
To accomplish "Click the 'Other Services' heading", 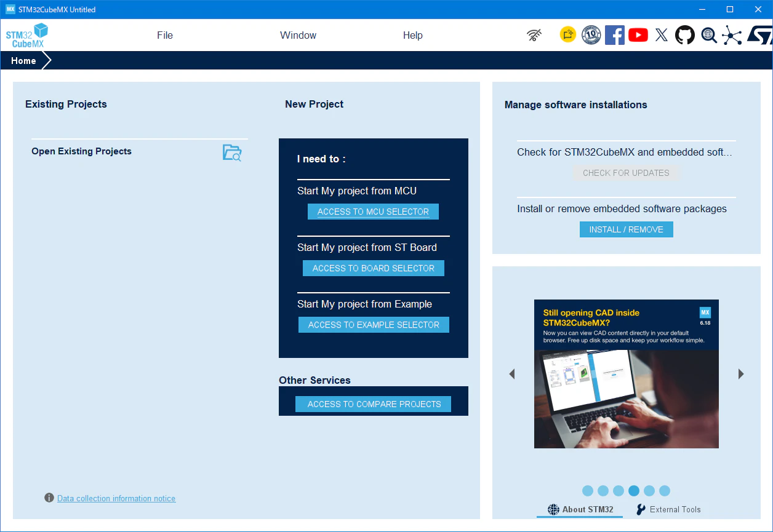I will tap(314, 380).
